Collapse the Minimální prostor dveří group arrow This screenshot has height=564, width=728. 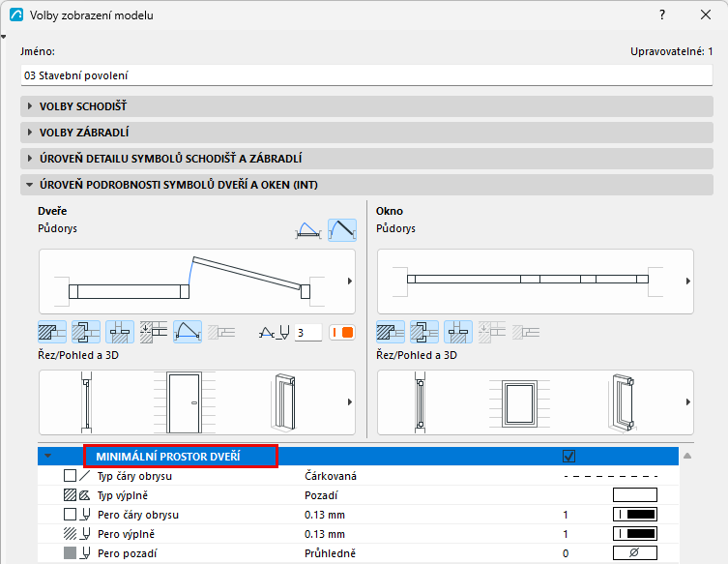(x=47, y=456)
